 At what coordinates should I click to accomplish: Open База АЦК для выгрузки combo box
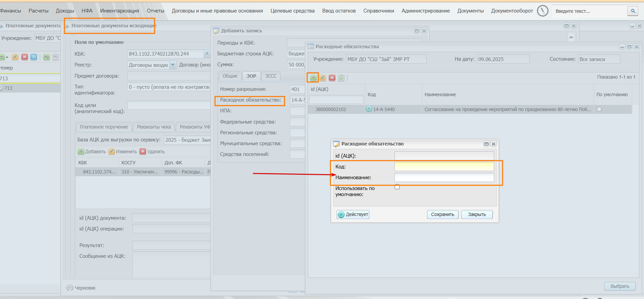pos(187,140)
